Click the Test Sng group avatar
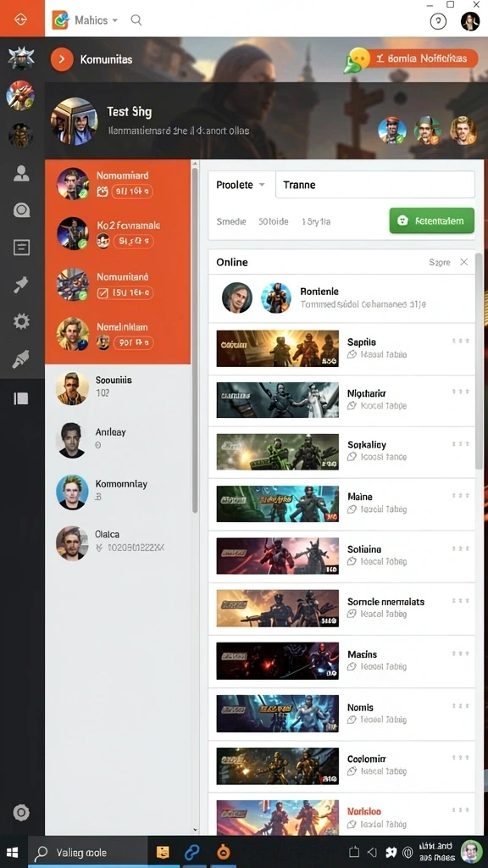This screenshot has height=868, width=488. [75, 121]
